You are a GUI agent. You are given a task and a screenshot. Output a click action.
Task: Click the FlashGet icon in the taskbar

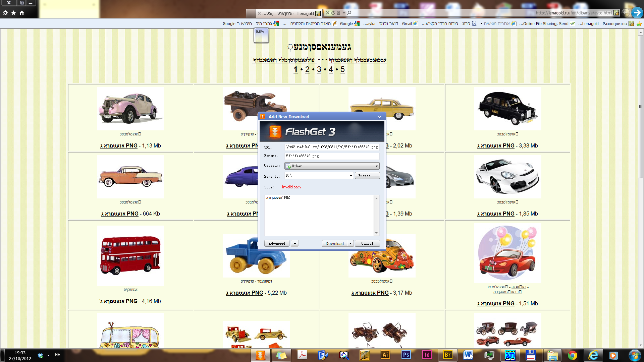click(260, 355)
